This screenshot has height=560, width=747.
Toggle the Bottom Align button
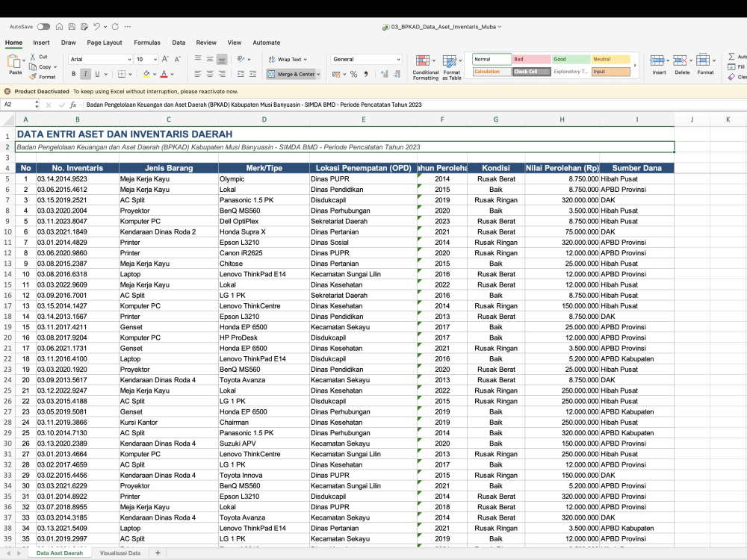coord(222,59)
